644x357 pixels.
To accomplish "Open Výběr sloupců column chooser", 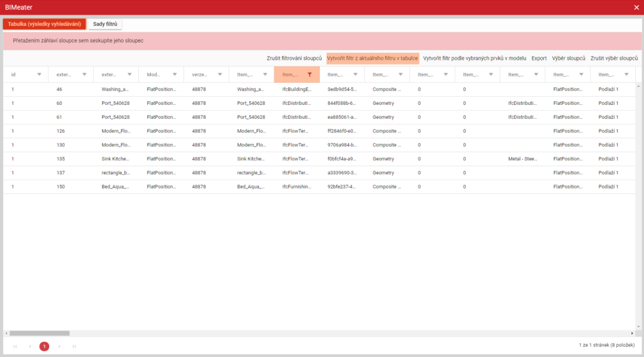I will tap(569, 58).
